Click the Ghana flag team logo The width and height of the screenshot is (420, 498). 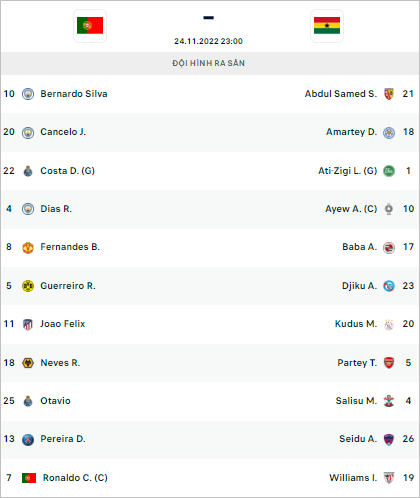coord(327,26)
